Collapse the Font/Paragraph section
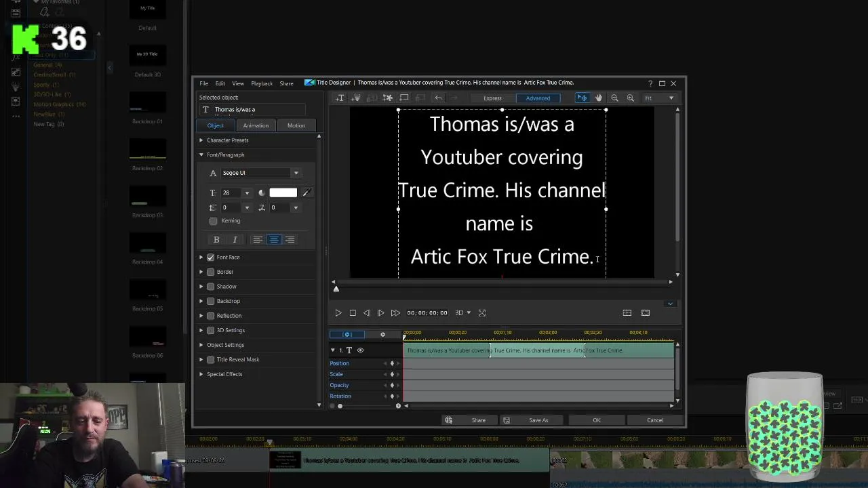The image size is (868, 488). coord(201,155)
